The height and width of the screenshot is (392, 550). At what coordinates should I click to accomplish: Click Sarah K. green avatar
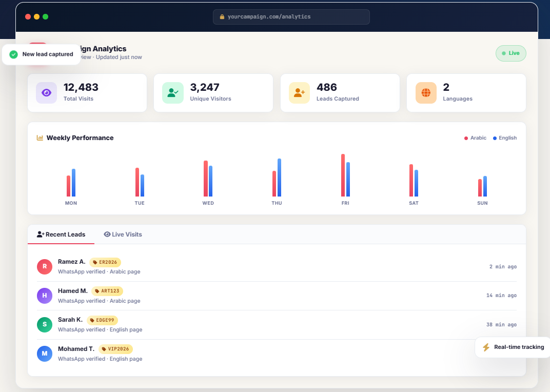click(x=45, y=325)
